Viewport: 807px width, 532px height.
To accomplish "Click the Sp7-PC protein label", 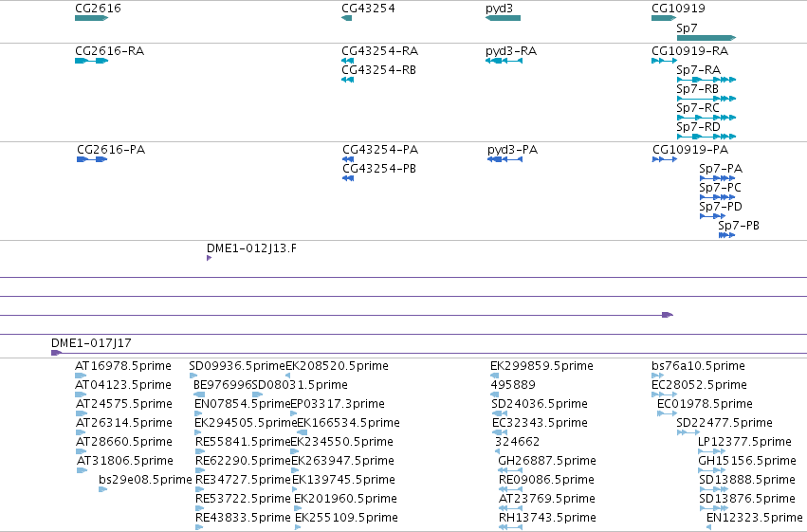I will pyautogui.click(x=720, y=188).
